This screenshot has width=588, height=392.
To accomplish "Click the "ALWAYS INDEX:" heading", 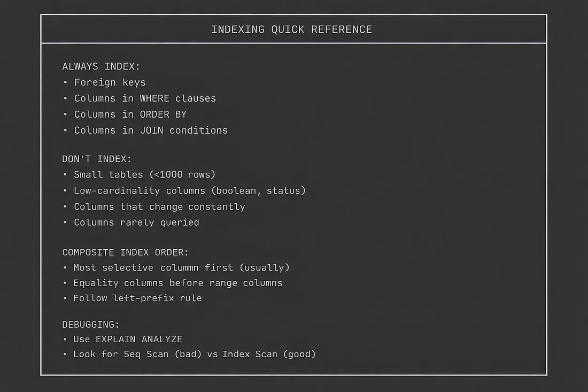I will (101, 67).
